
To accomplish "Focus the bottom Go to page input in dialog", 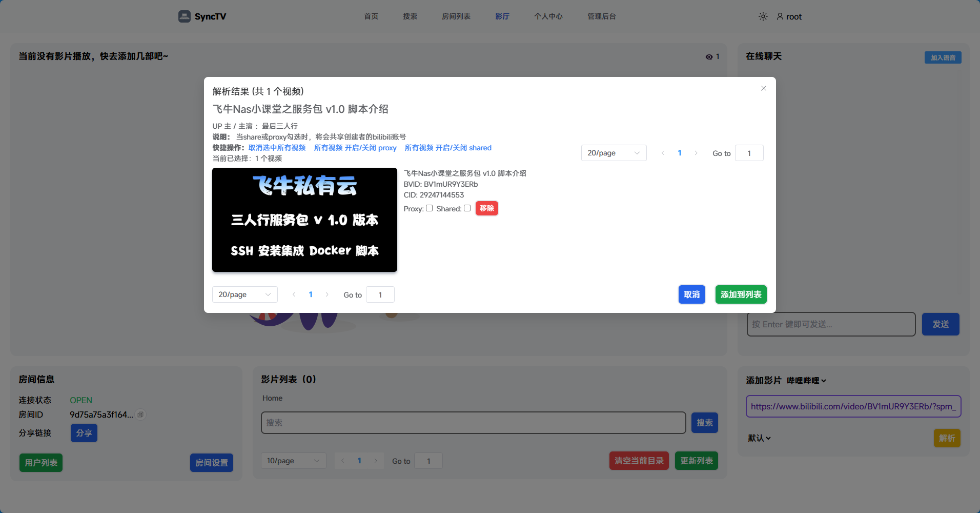I will [x=380, y=294].
